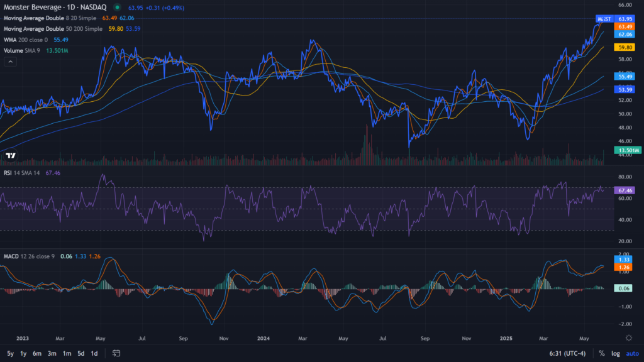644x362 pixels.
Task: Click the 2025 time axis label
Action: coord(506,339)
